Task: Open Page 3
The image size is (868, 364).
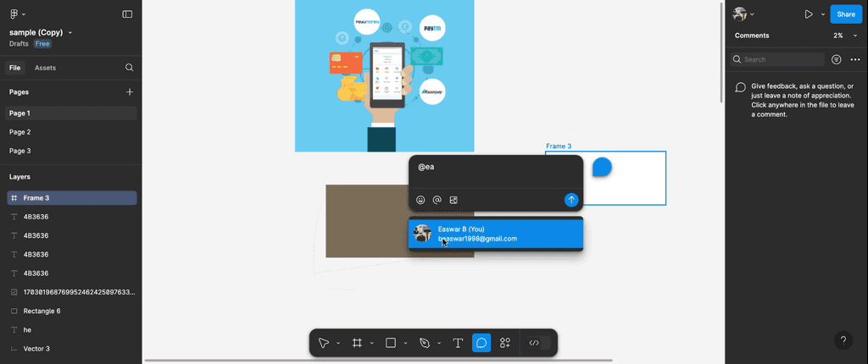Action: point(71,151)
